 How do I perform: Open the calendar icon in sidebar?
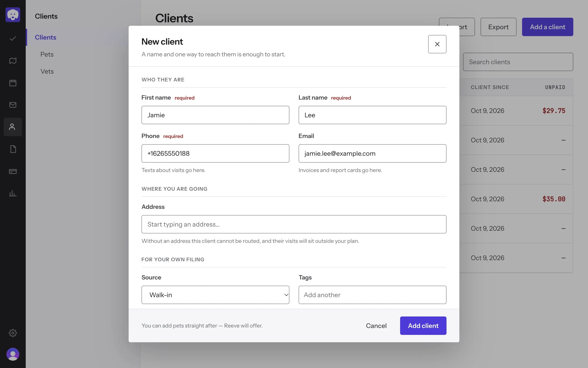coord(13,83)
